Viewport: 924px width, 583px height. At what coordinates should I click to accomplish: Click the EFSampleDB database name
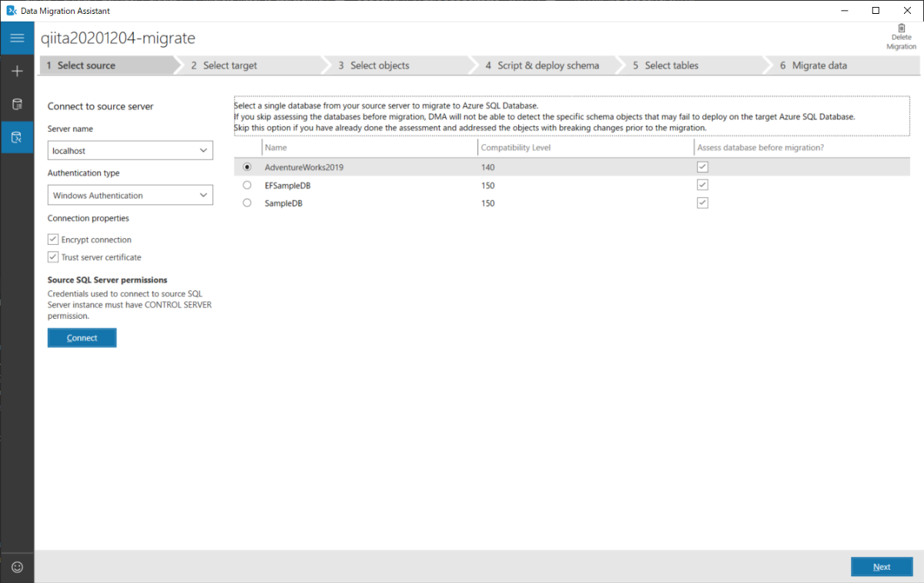287,186
